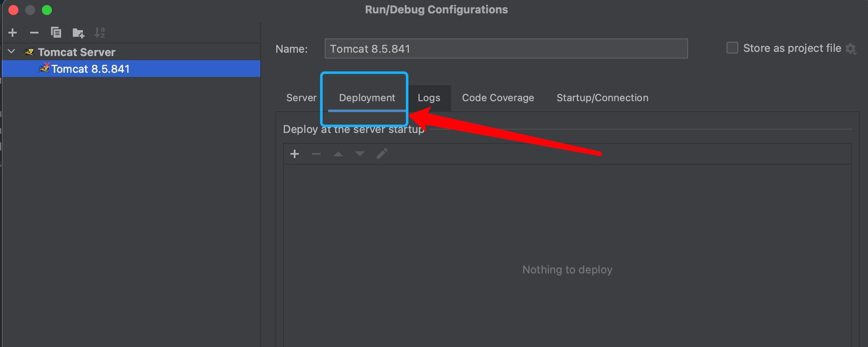
Task: Remove the selected run configuration
Action: coord(34,33)
